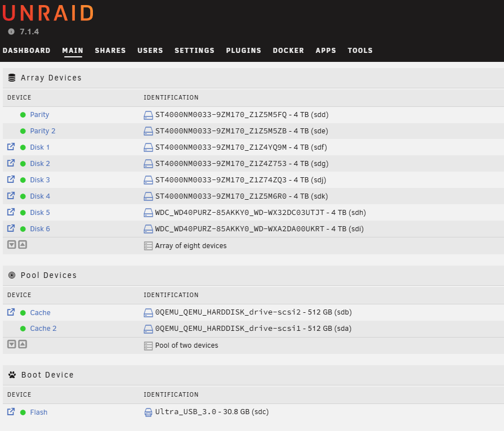Screen dimensions: 504x431
Task: Click the Disk 5 green status indicator
Action: [x=23, y=213]
